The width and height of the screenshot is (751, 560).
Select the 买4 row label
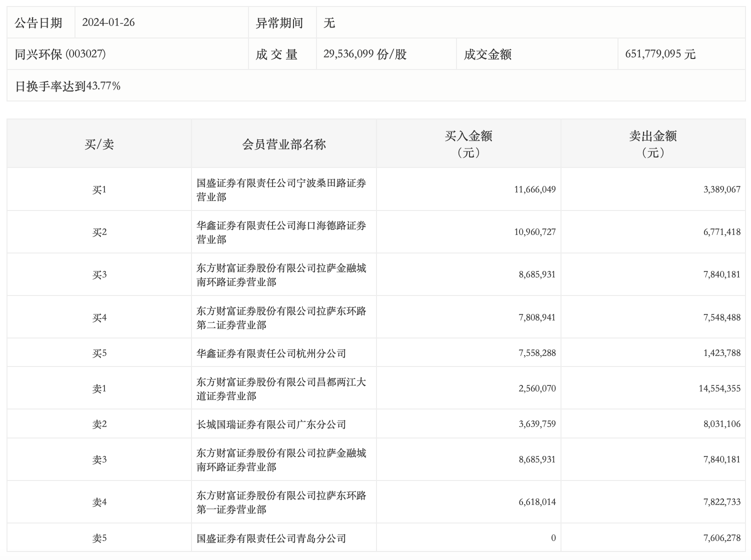pyautogui.click(x=99, y=317)
